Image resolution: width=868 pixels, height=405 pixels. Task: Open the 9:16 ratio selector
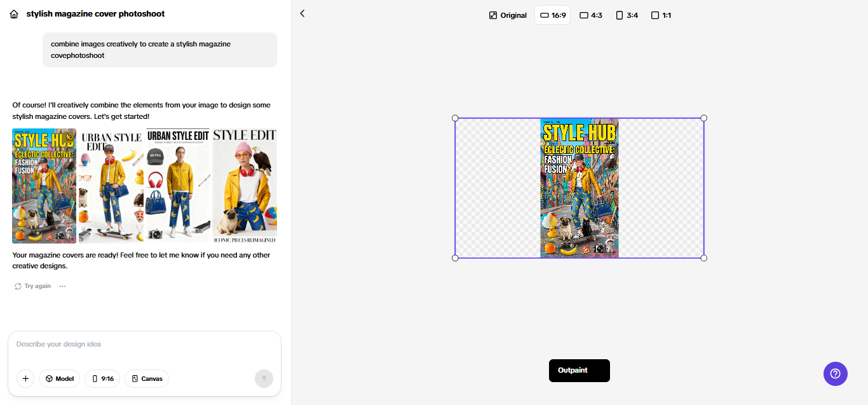(x=102, y=379)
